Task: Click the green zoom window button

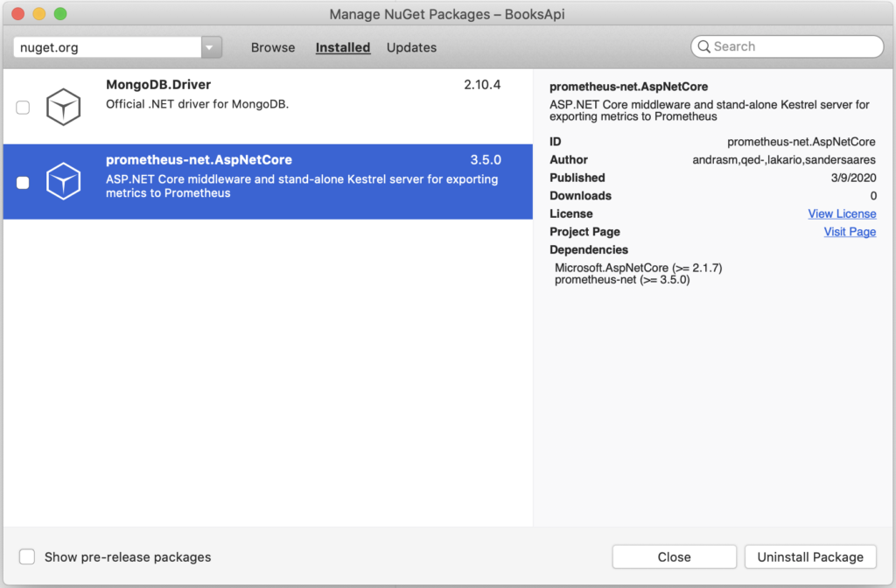Action: click(x=60, y=14)
